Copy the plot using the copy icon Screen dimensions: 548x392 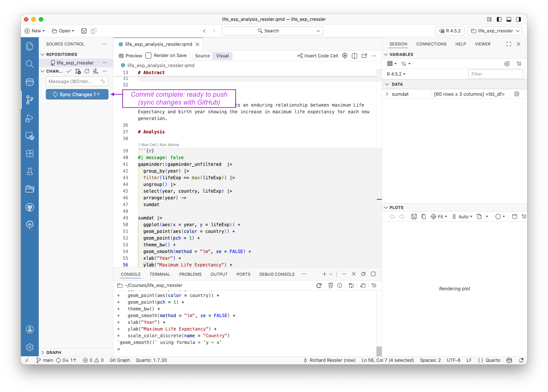(423, 216)
